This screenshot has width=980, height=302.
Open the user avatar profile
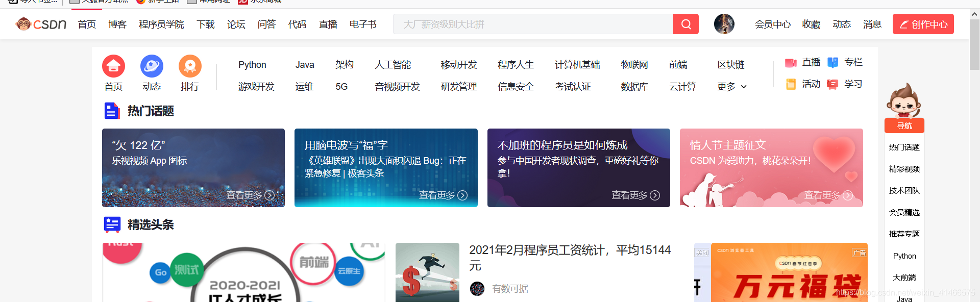(724, 24)
